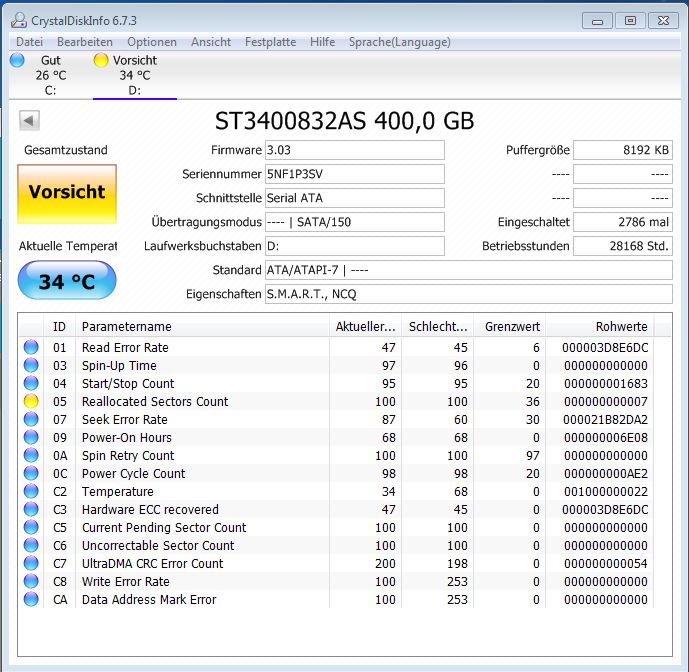Viewport: 689px width, 672px height.
Task: Minimize the CrystalDiskInfo window
Action: [597, 21]
